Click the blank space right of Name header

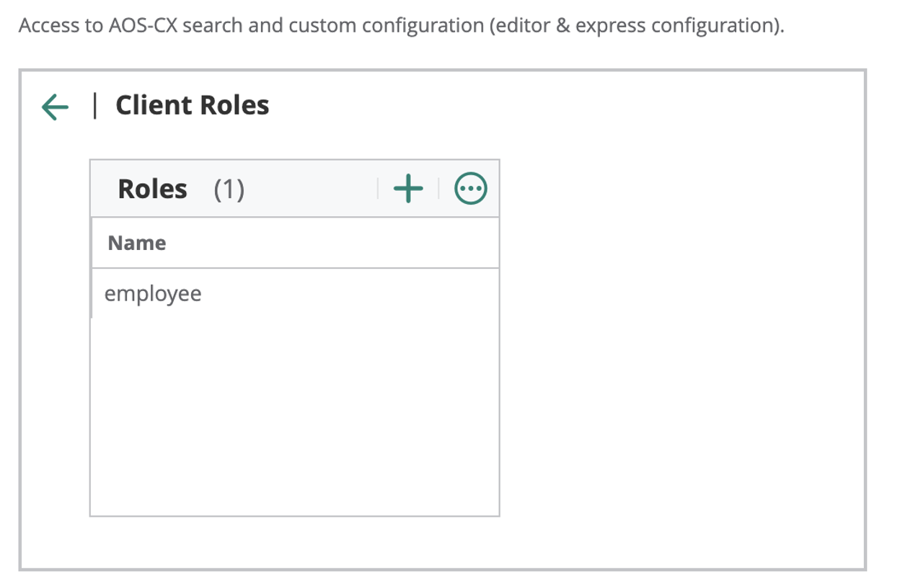332,243
